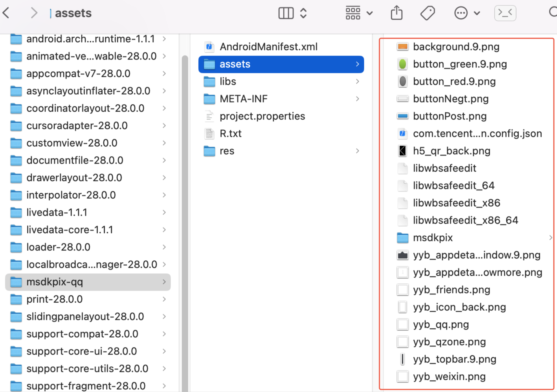
Task: Select the button_green.9.png file icon
Action: click(402, 64)
